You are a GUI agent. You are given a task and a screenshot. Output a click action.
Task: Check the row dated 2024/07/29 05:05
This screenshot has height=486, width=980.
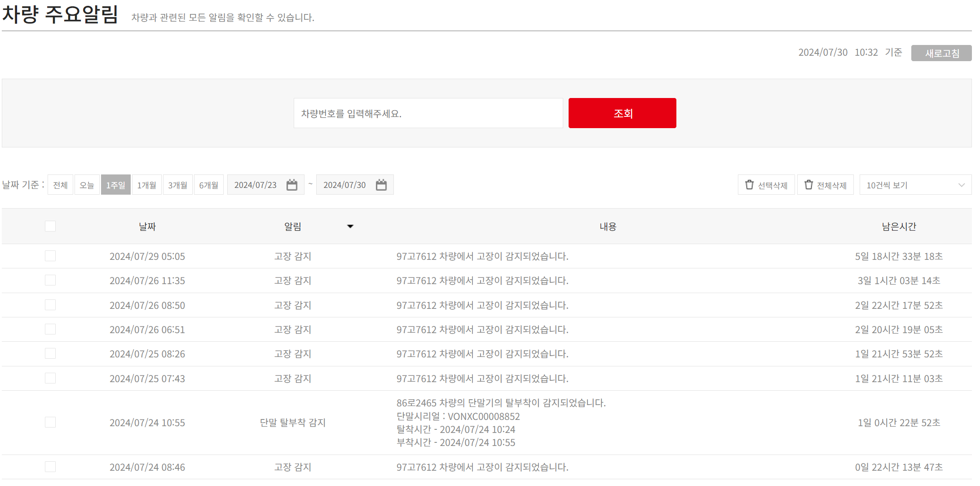(x=50, y=256)
